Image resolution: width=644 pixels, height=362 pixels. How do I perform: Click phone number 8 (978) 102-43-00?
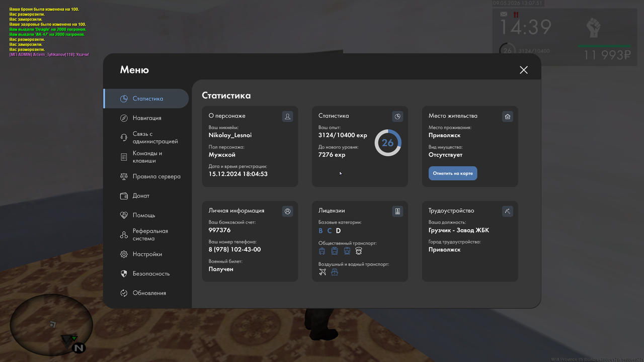click(x=234, y=249)
